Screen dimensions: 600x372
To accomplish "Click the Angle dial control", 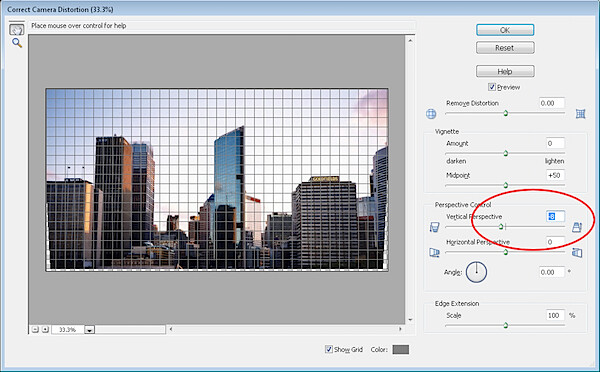I will 476,272.
